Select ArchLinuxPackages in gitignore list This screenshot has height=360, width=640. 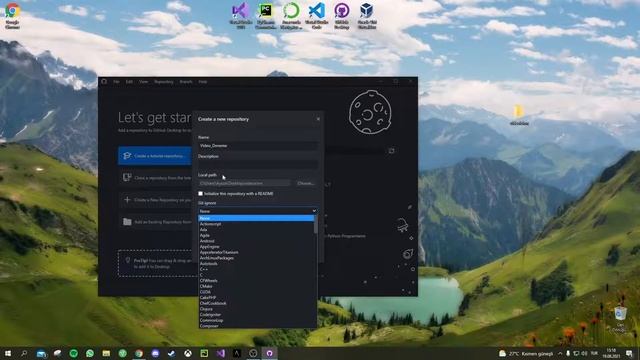pos(256,258)
